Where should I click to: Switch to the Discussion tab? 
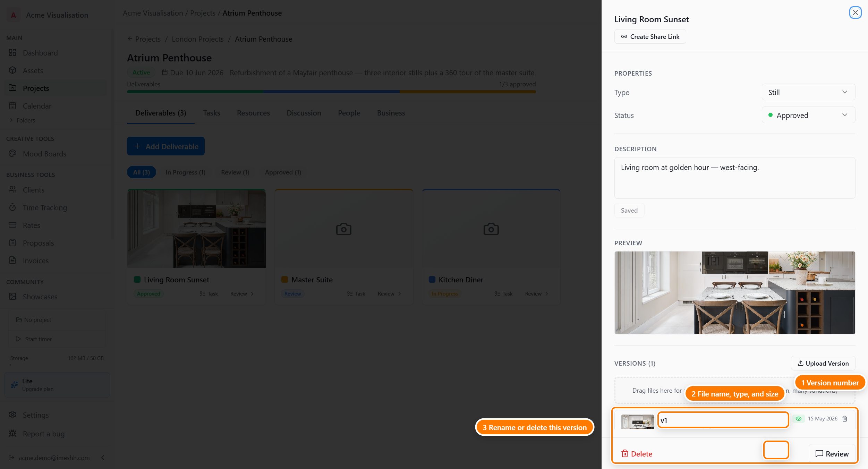pyautogui.click(x=304, y=113)
